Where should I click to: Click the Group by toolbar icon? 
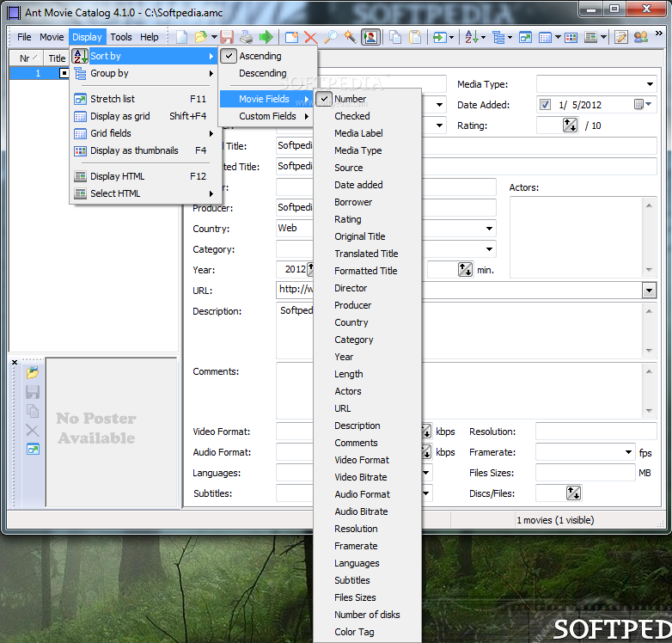[498, 37]
